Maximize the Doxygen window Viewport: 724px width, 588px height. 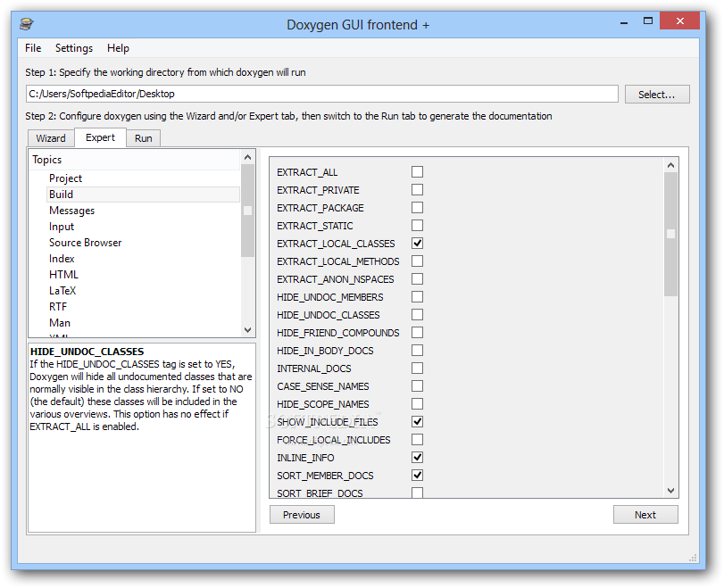pyautogui.click(x=648, y=21)
